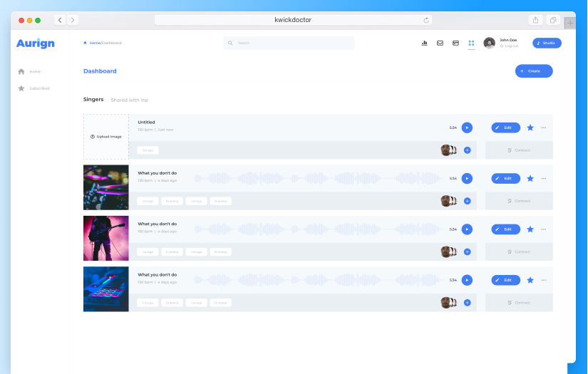The width and height of the screenshot is (588, 374).
Task: Click the Create button
Action: coord(534,71)
